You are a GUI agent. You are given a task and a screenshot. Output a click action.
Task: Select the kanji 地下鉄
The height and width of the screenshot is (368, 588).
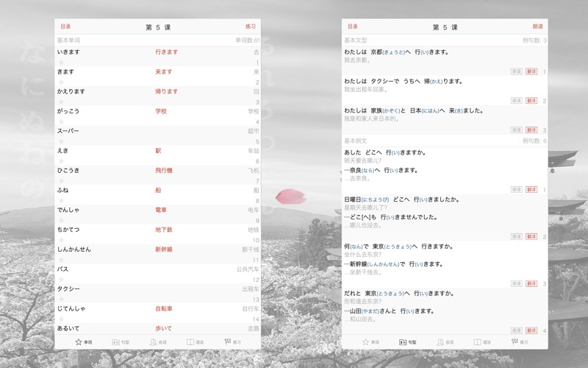point(163,230)
